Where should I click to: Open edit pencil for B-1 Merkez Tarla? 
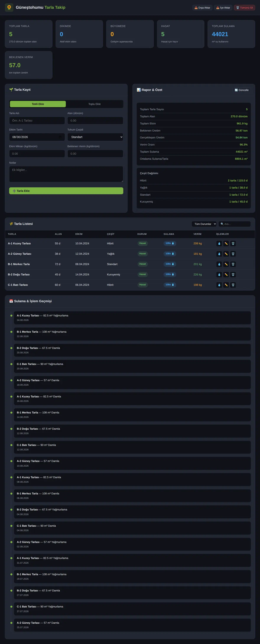(x=226, y=264)
